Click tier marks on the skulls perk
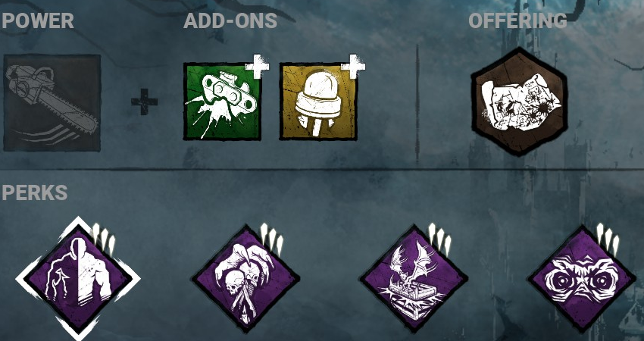This screenshot has height=341, width=644. coord(271,239)
